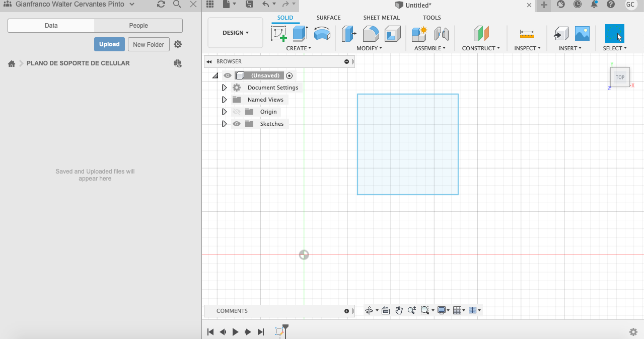The height and width of the screenshot is (339, 644).
Task: Open the job status clock icon
Action: [578, 5]
